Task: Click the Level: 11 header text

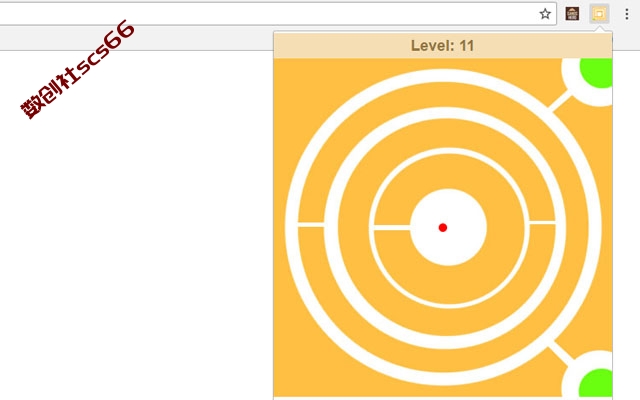Action: click(442, 46)
